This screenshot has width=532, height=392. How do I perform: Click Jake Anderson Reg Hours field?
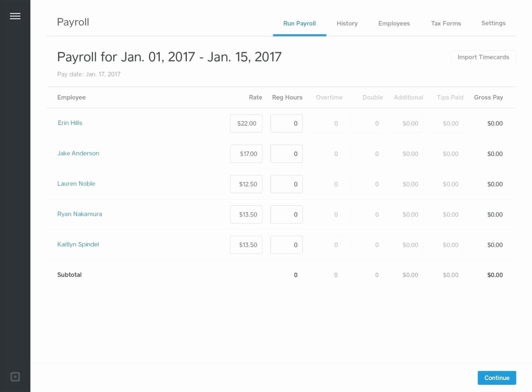(x=286, y=154)
